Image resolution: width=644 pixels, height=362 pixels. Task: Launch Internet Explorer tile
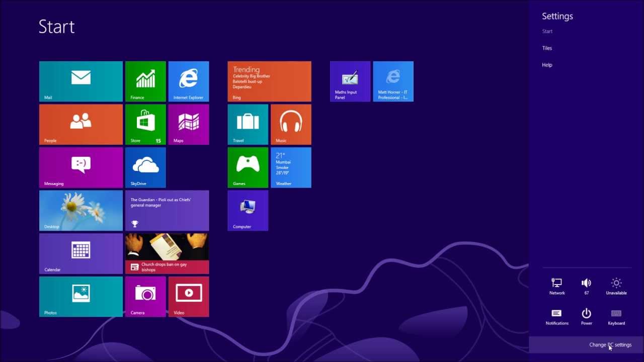point(189,81)
